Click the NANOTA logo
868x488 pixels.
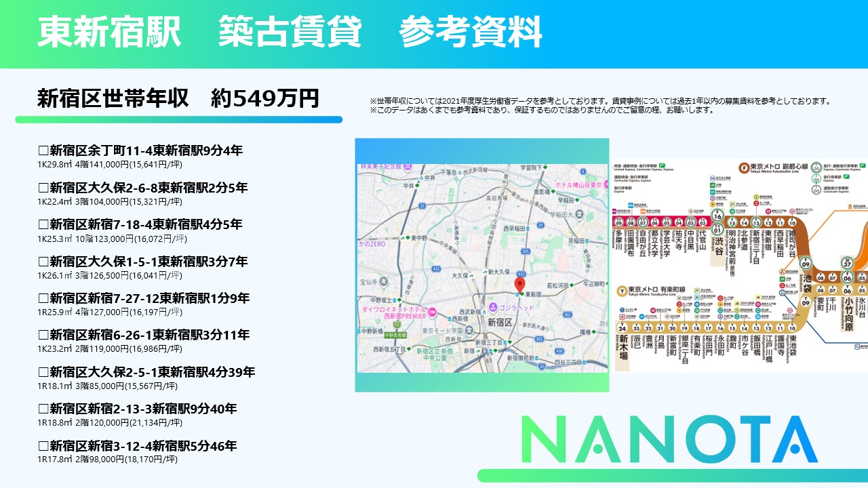pos(670,439)
